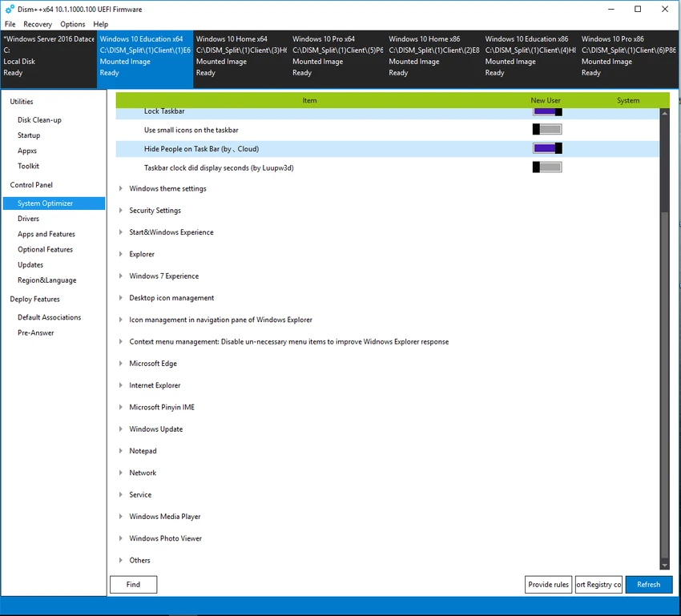Screen dimensions: 681x616
Task: Open Startup in the sidebar
Action: (x=29, y=135)
